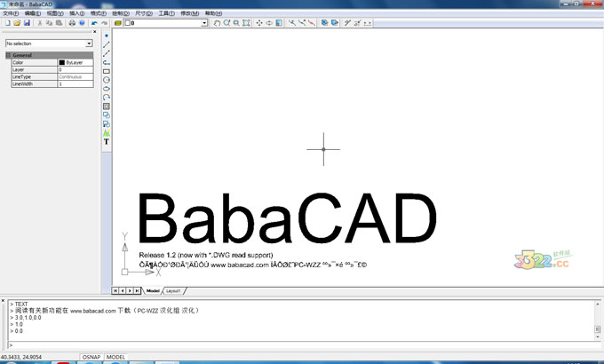Open the 文件(F) menu
The image size is (604, 364).
pyautogui.click(x=11, y=13)
